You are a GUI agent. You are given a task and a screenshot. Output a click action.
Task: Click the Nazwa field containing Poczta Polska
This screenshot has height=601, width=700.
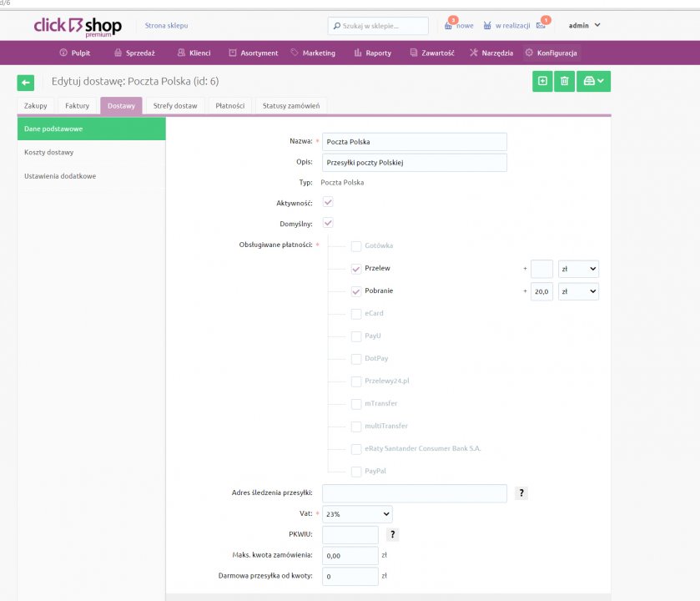(x=415, y=142)
